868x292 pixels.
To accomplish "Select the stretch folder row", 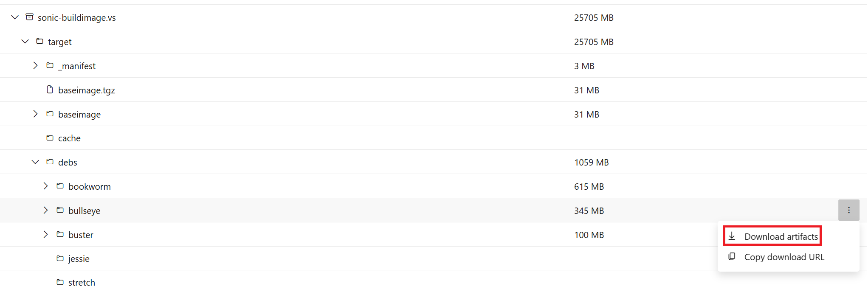I will click(82, 282).
